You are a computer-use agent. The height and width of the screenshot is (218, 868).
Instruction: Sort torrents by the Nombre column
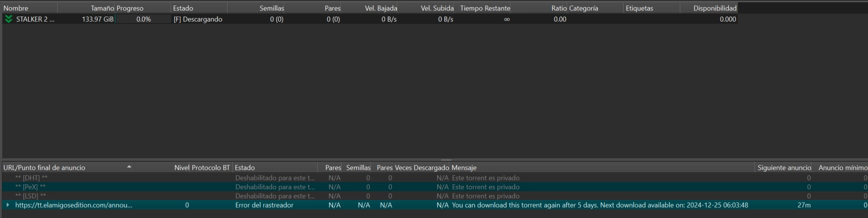(16, 8)
